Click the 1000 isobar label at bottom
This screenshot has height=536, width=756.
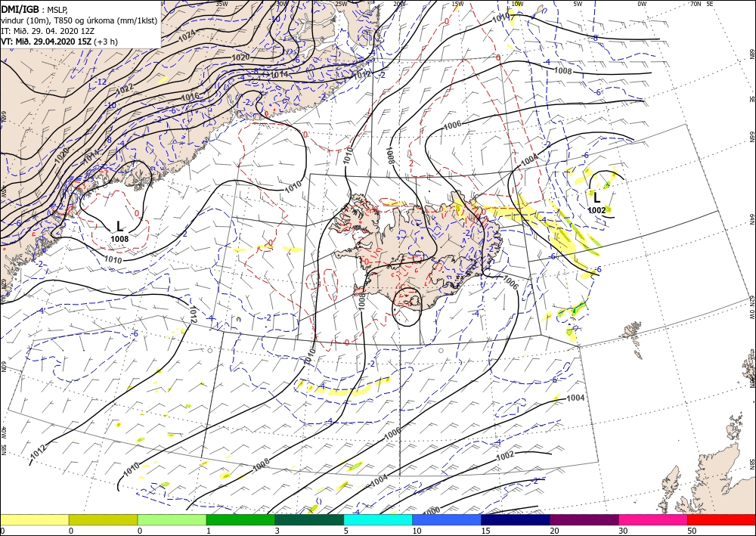pos(431,511)
